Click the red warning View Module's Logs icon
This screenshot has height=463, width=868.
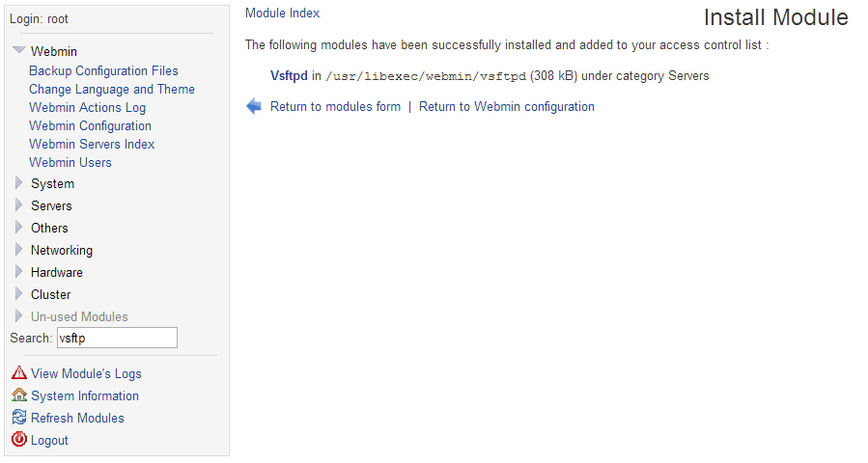19,373
